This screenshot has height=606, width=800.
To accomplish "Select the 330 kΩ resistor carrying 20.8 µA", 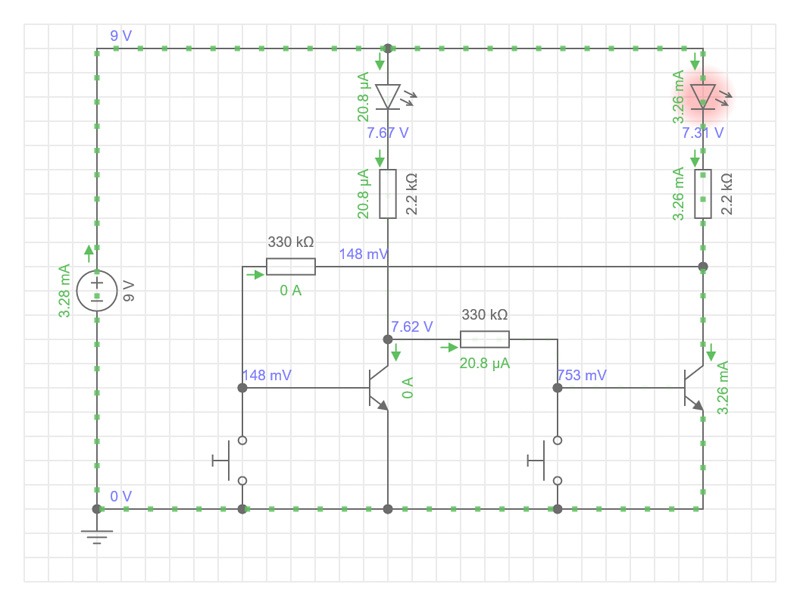I will (x=484, y=339).
